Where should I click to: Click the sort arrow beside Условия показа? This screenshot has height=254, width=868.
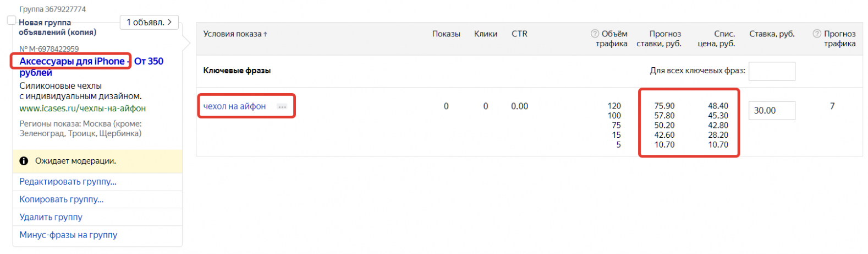coord(266,34)
